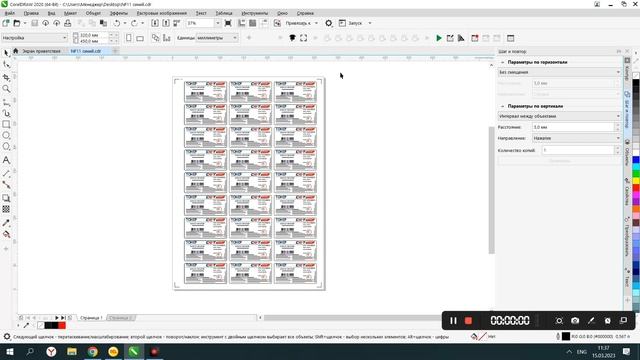Click the New document icon

click(x=6, y=23)
